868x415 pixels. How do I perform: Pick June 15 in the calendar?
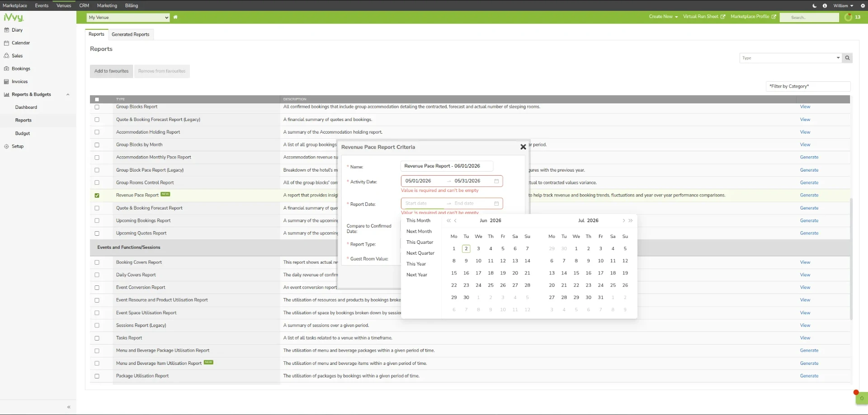454,273
